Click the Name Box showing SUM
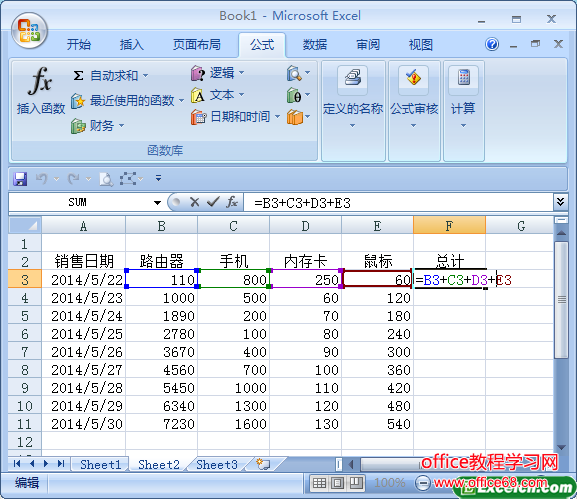This screenshot has width=577, height=499. pyautogui.click(x=77, y=202)
